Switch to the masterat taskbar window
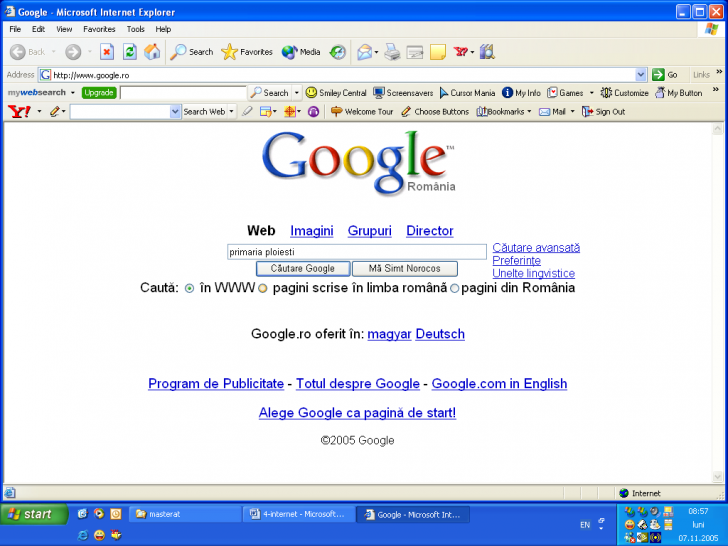 coord(184,514)
